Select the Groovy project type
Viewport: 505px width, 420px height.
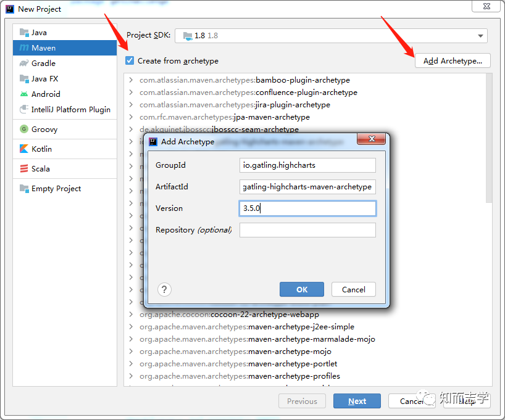[x=65, y=130]
